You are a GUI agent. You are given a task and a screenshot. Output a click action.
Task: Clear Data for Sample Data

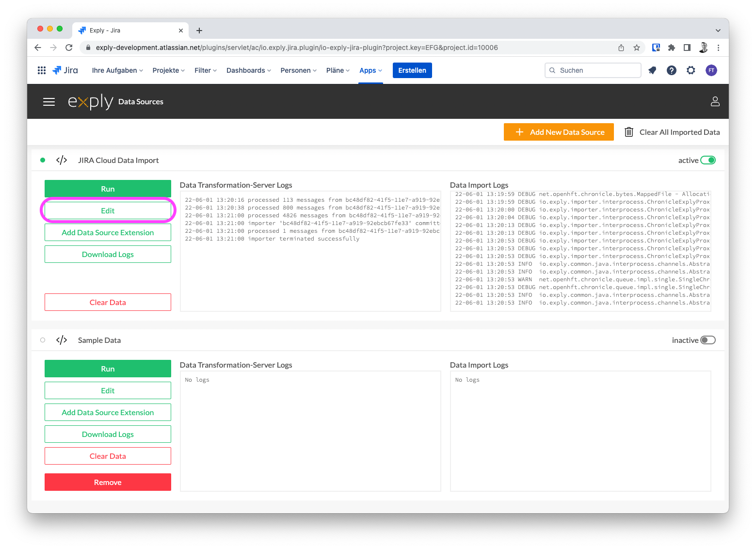pos(108,456)
